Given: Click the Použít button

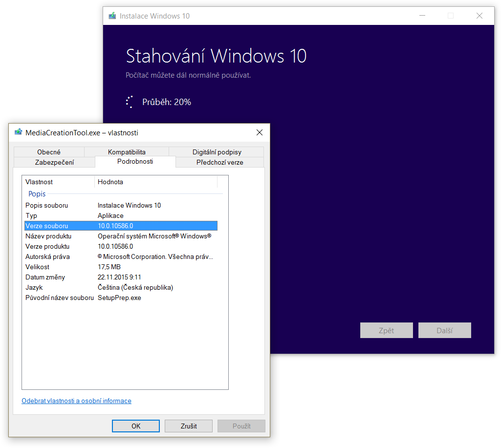Looking at the screenshot, I should click(241, 426).
